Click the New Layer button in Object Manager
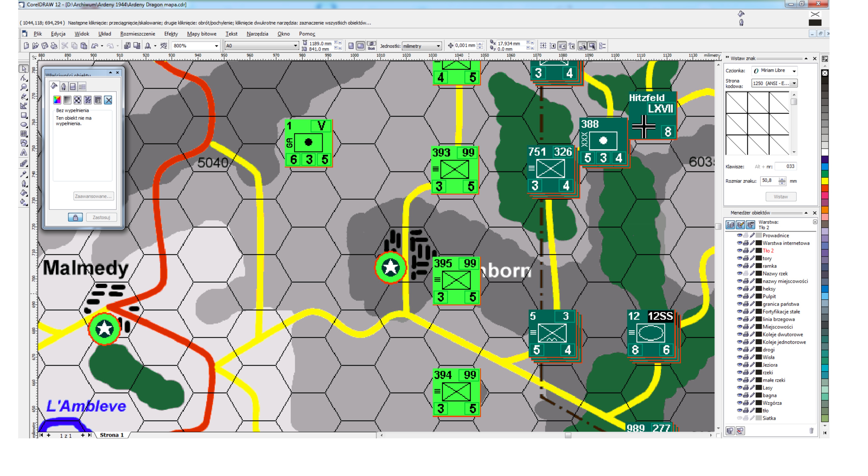868x476 pixels. tap(730, 431)
